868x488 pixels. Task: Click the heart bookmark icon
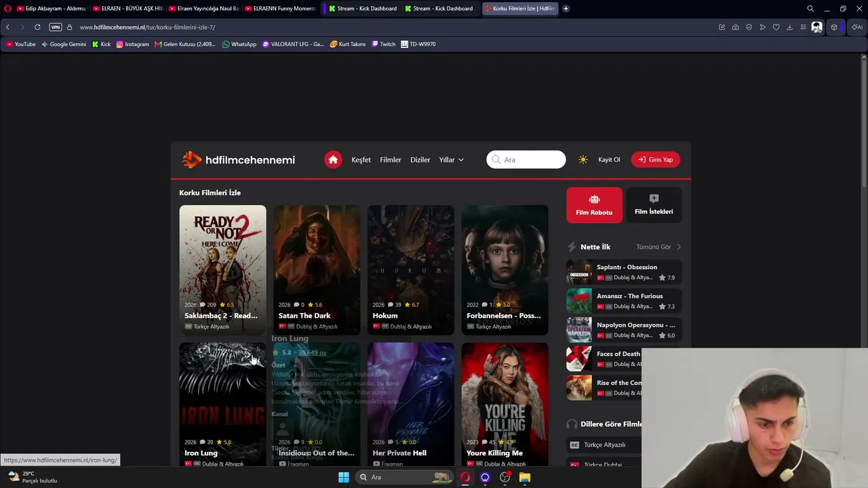click(776, 27)
